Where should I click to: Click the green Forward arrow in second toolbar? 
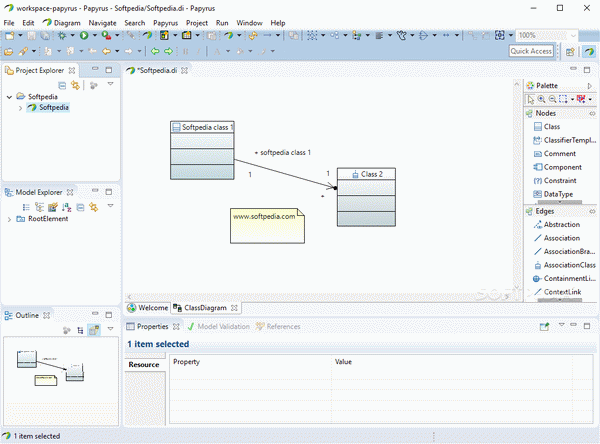tap(168, 51)
